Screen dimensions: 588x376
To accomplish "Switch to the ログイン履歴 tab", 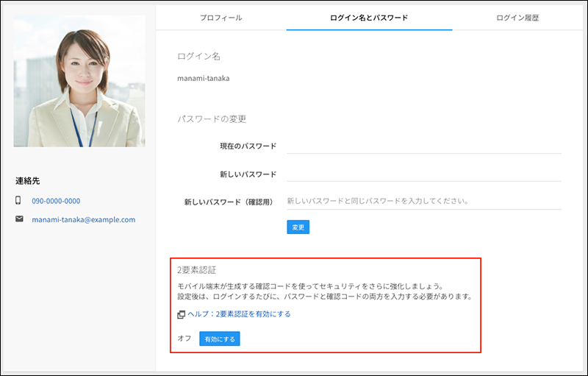I will coord(517,18).
